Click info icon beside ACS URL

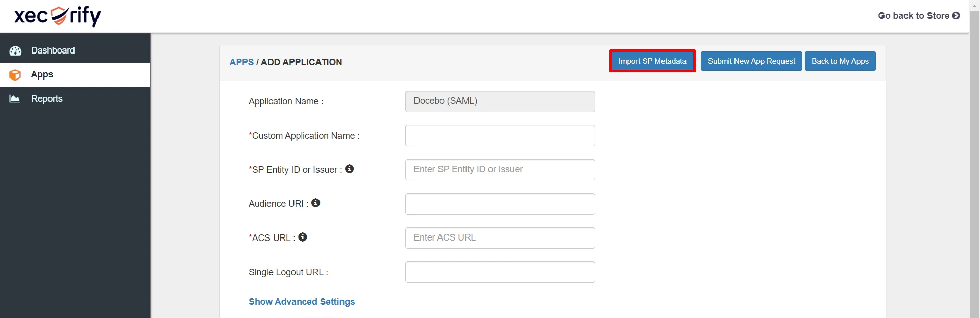point(303,237)
